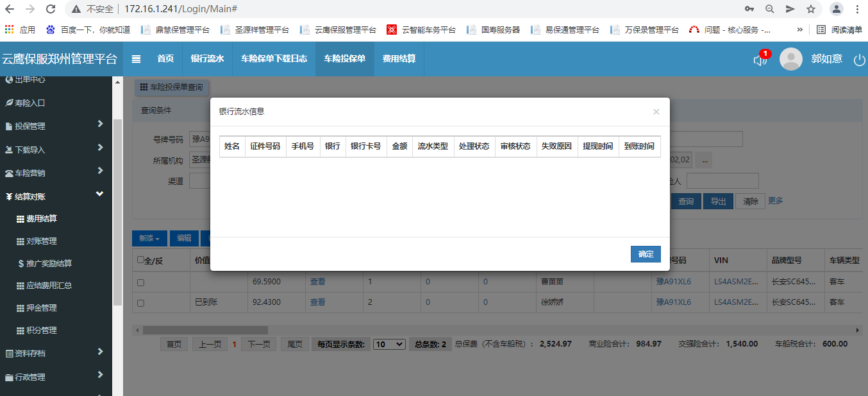Open the per-page count dropdown

389,344
